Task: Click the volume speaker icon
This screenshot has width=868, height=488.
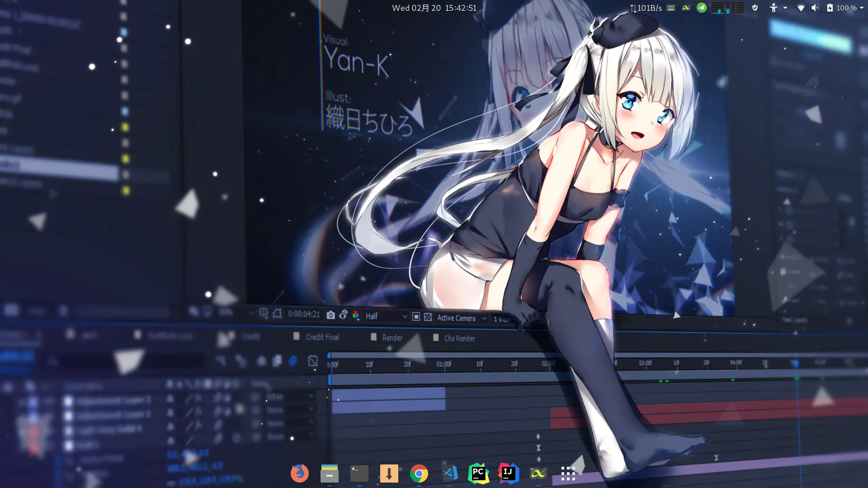Action: pyautogui.click(x=815, y=8)
